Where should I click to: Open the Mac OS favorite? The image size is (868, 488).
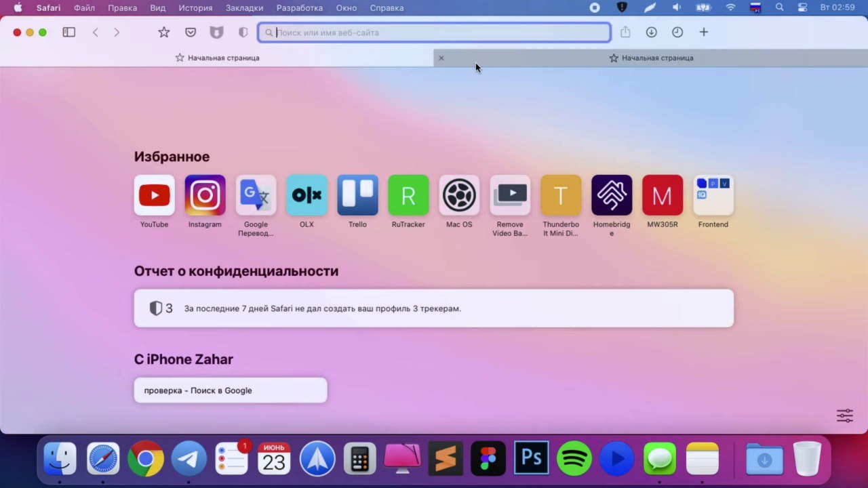[459, 195]
